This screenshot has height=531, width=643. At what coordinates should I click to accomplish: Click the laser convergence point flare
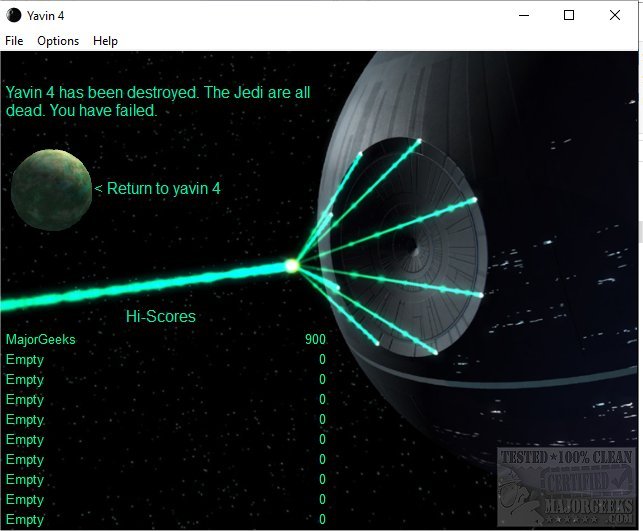click(292, 266)
